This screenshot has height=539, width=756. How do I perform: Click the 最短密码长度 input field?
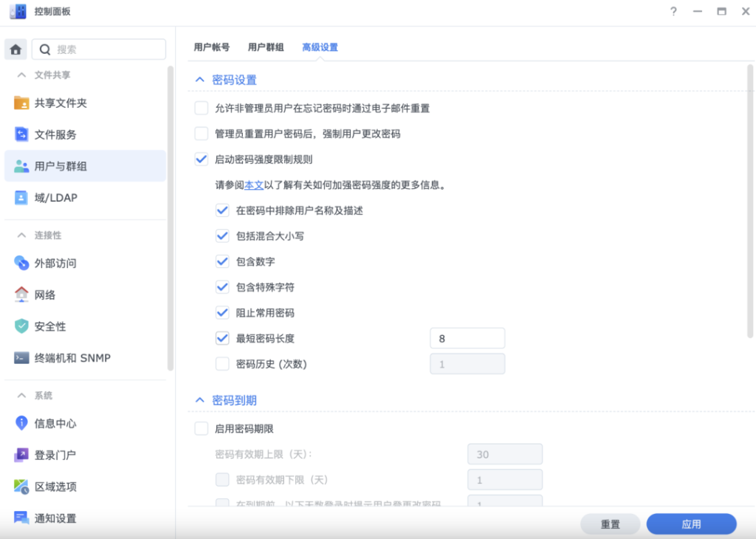[x=467, y=339]
